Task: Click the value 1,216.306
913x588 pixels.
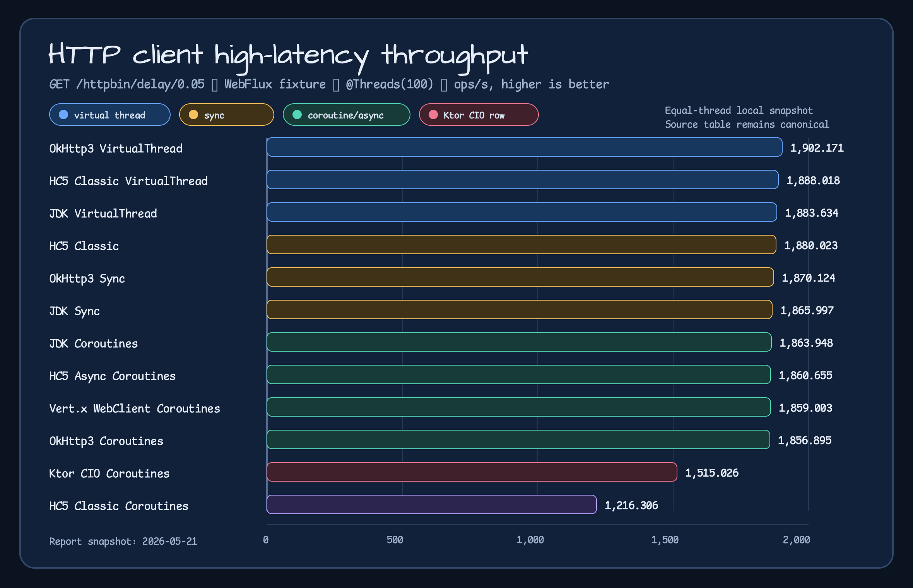Action: point(631,506)
